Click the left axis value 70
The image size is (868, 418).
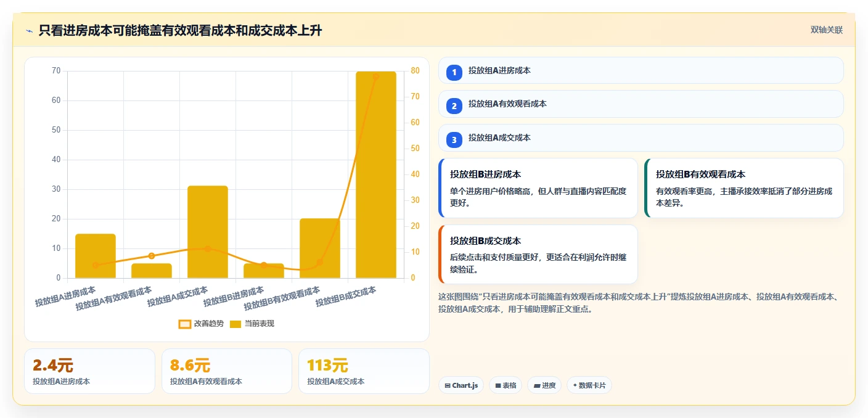pos(56,71)
